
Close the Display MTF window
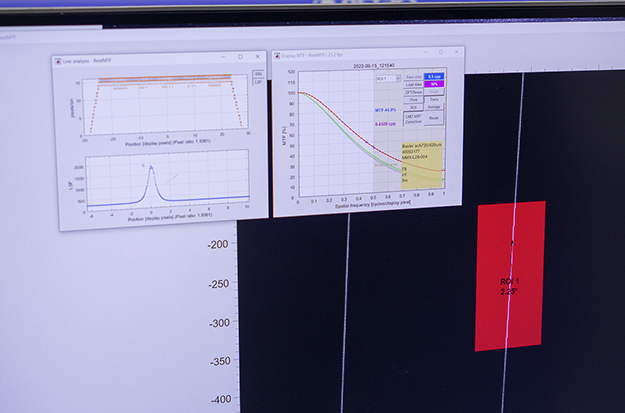pos(455,52)
